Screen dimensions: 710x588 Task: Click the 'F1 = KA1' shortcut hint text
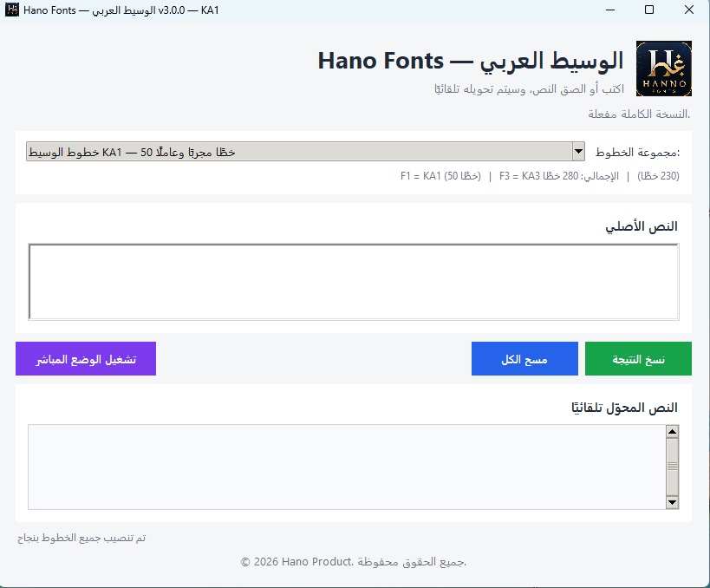pyautogui.click(x=440, y=176)
